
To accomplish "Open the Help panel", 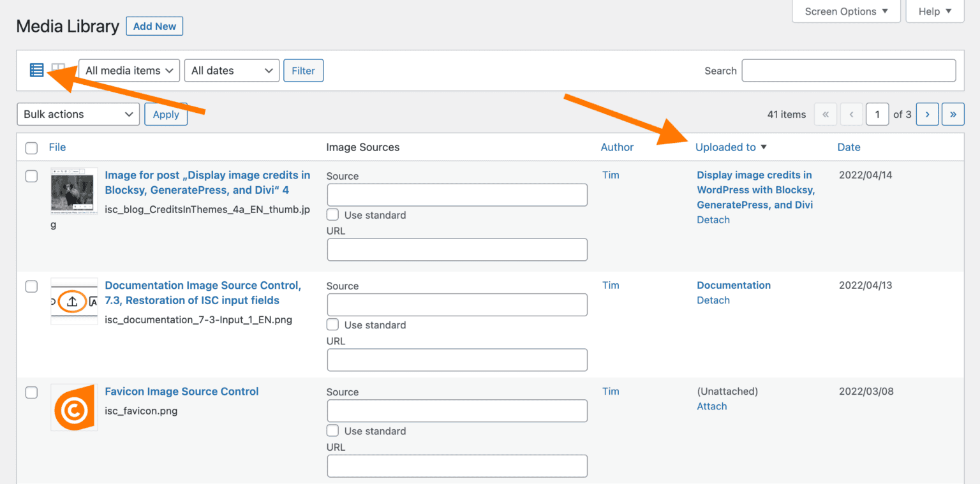I will (x=934, y=11).
